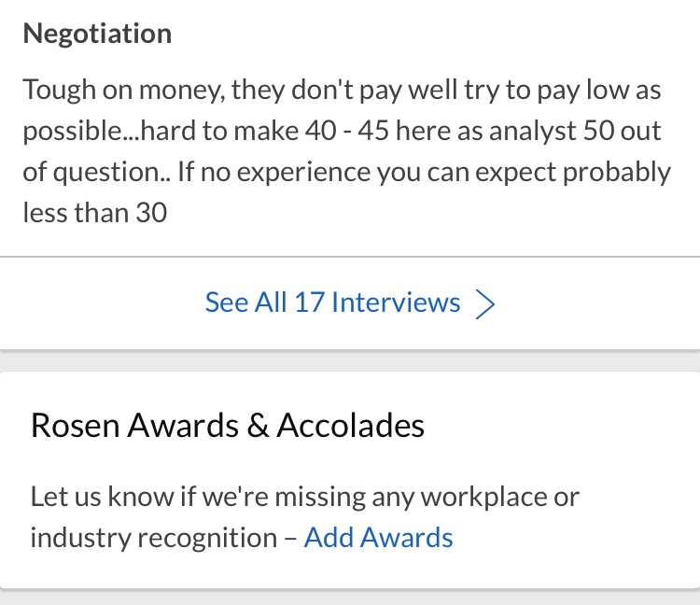Click 'See All' at the start of the link
The height and width of the screenshot is (605, 700).
pyautogui.click(x=240, y=302)
